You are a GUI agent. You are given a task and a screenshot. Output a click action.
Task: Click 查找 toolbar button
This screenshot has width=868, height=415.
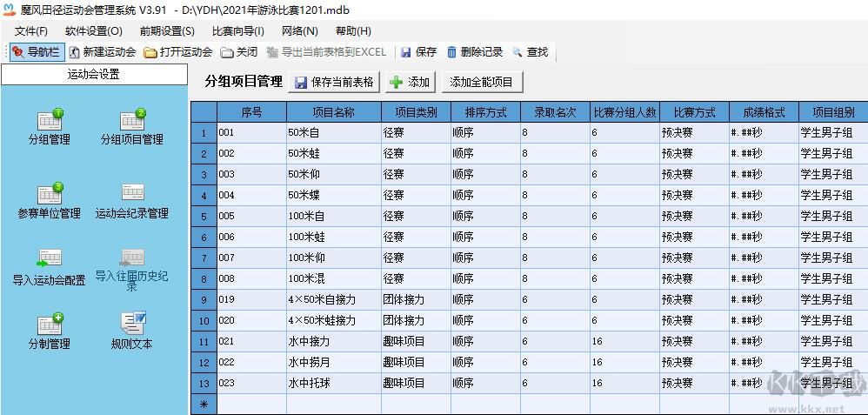click(530, 52)
